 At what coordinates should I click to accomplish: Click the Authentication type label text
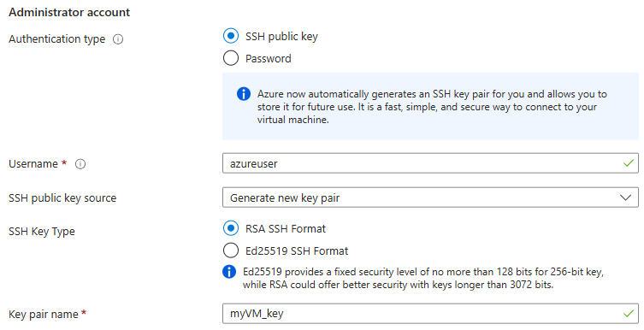(57, 39)
